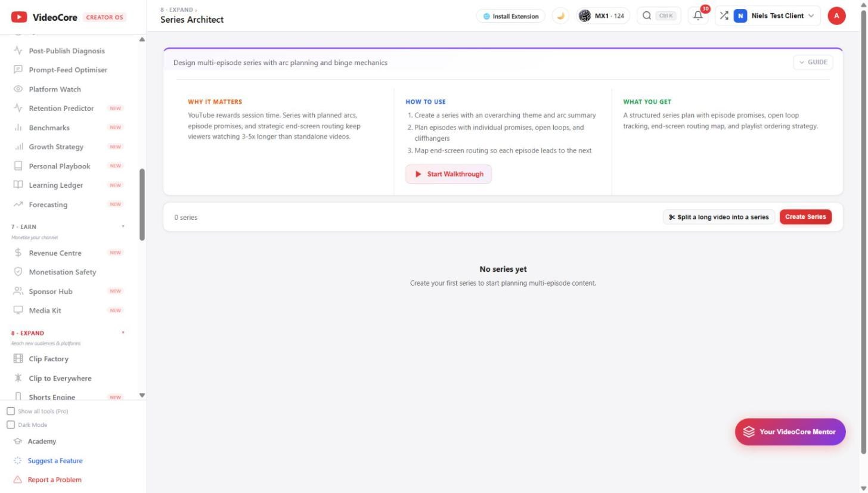Click the Forecasting trend arrow icon
This screenshot has width=868, height=493.
(x=18, y=204)
